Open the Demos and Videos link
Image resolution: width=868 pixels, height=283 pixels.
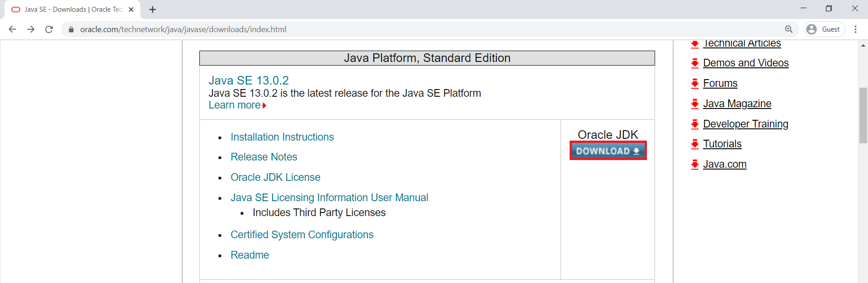click(x=746, y=63)
